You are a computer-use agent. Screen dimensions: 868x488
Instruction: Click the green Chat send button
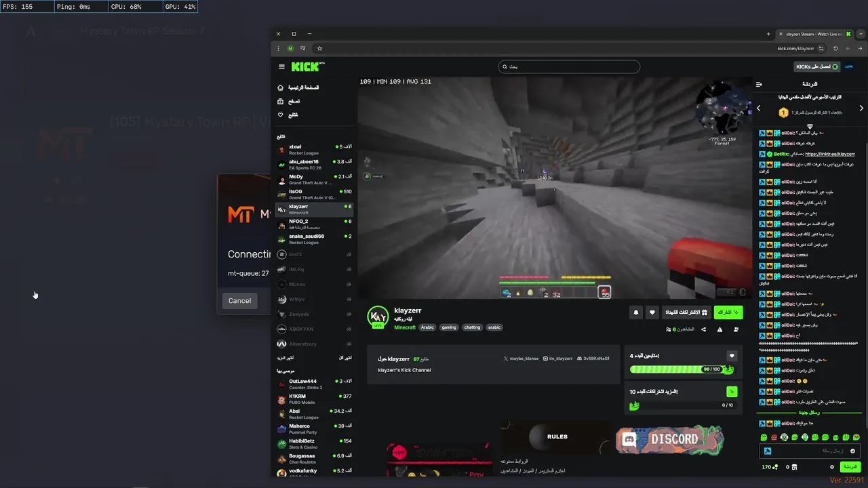pos(850,467)
